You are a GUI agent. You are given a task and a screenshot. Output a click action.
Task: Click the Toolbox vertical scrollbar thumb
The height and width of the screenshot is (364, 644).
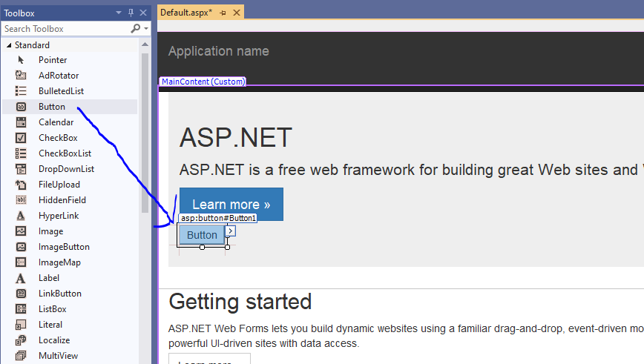(x=145, y=133)
